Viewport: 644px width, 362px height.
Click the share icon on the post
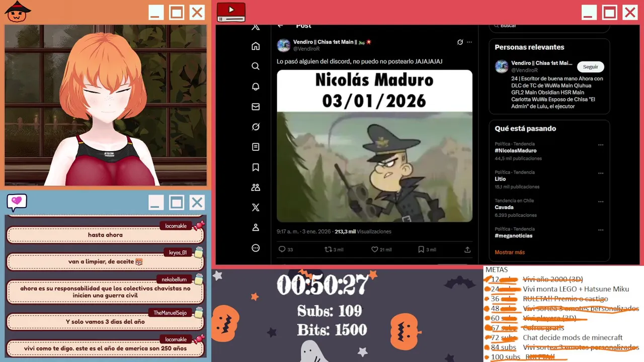[467, 249]
